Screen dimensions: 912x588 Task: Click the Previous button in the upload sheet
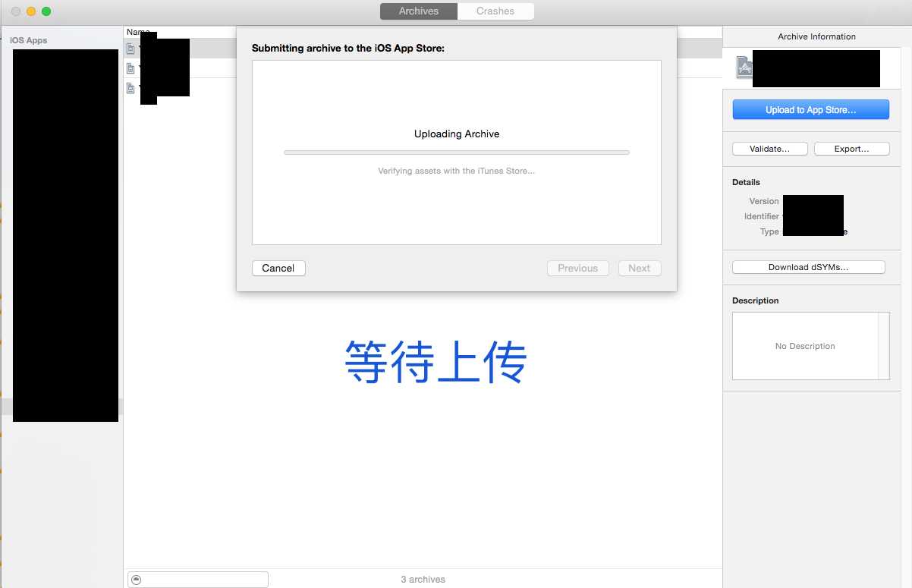click(578, 268)
